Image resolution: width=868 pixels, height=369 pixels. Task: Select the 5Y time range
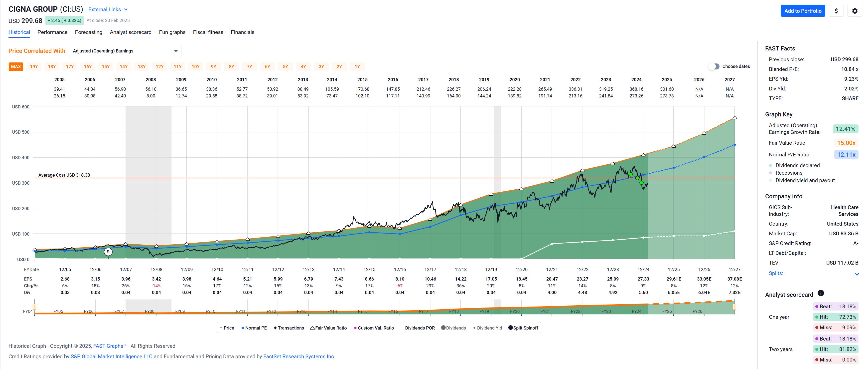tap(286, 67)
